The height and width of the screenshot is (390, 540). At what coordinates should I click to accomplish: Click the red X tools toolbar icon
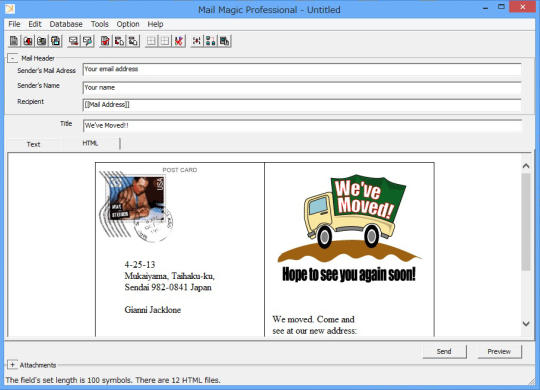click(179, 41)
